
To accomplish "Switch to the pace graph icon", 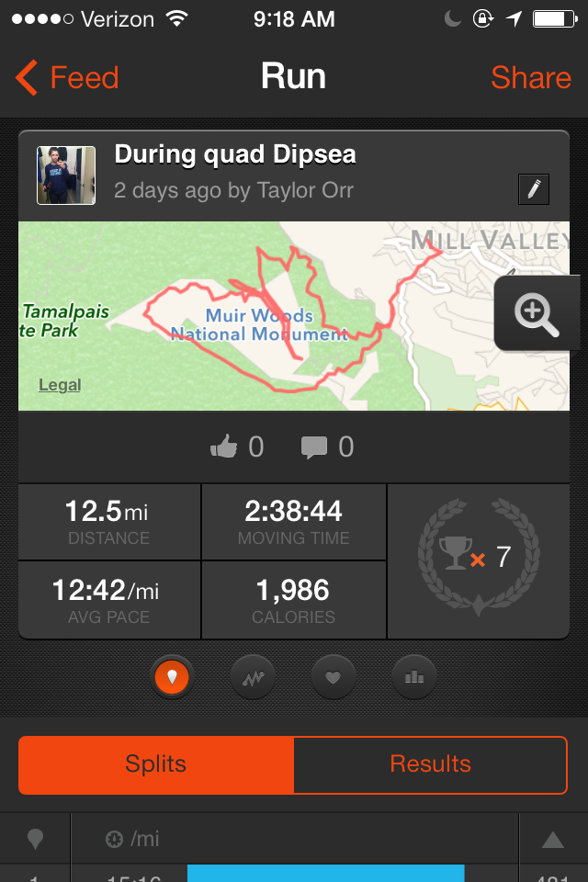I will (x=253, y=678).
